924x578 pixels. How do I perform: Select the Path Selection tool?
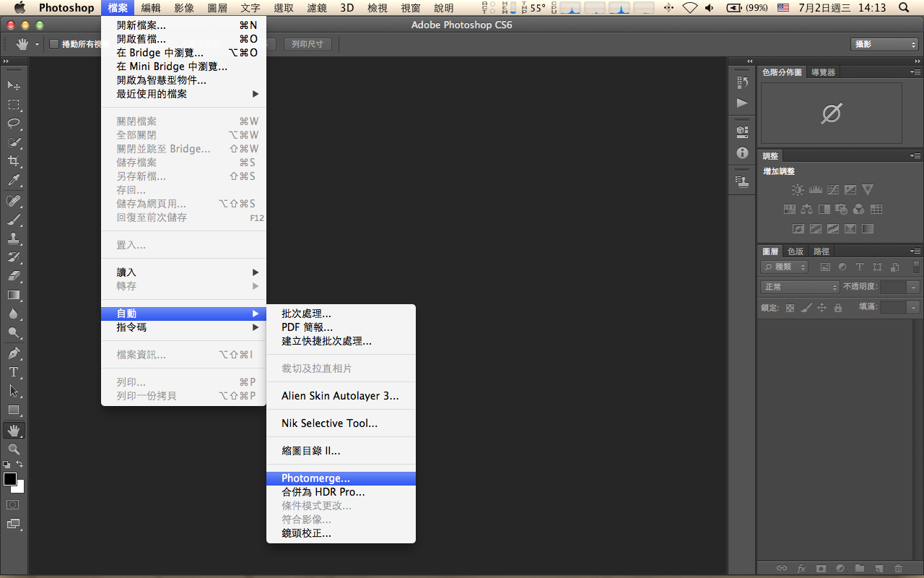[14, 391]
